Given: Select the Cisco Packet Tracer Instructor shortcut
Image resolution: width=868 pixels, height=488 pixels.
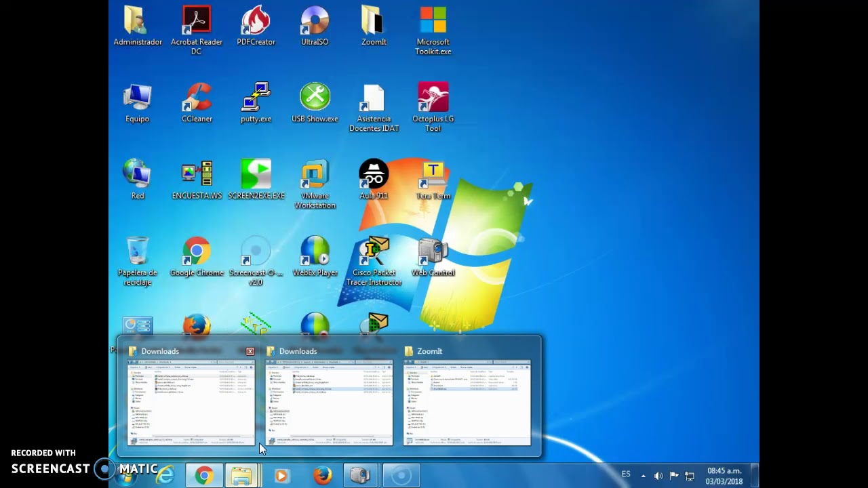Looking at the screenshot, I should point(374,261).
